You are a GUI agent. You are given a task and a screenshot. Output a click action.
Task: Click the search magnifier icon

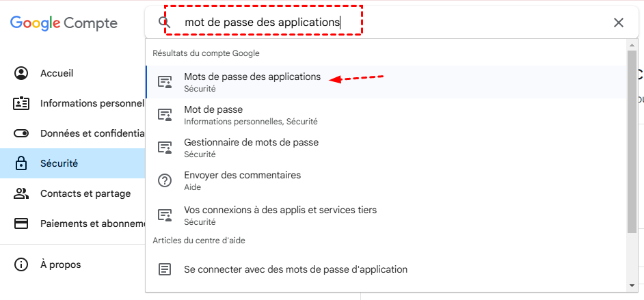pyautogui.click(x=163, y=23)
